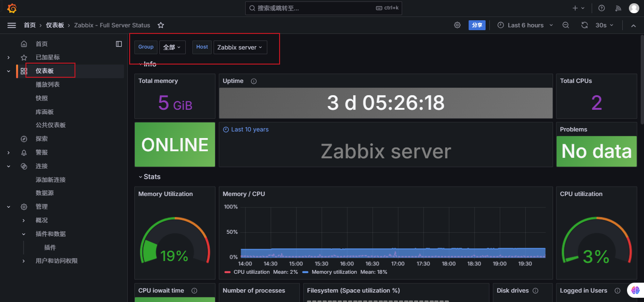This screenshot has height=302, width=644.
Task: Go to 仪表板 in the breadcrumb
Action: pyautogui.click(x=55, y=25)
